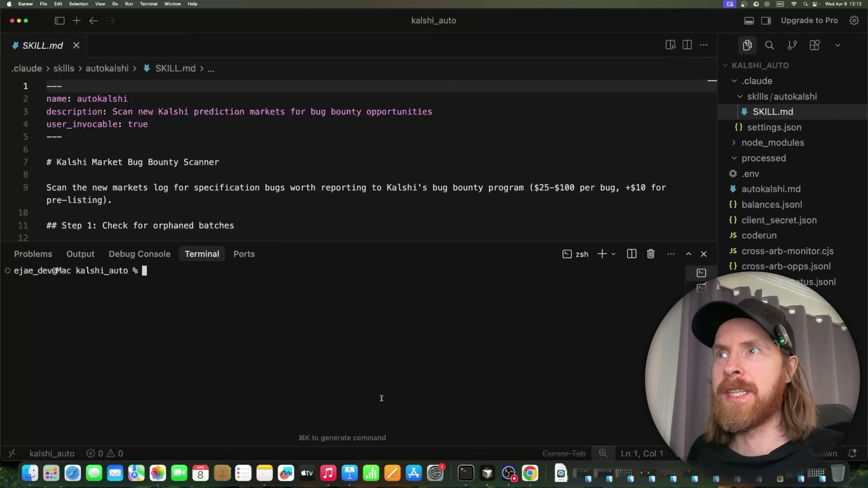868x488 pixels.
Task: Open Finder from the dock
Action: click(x=30, y=473)
